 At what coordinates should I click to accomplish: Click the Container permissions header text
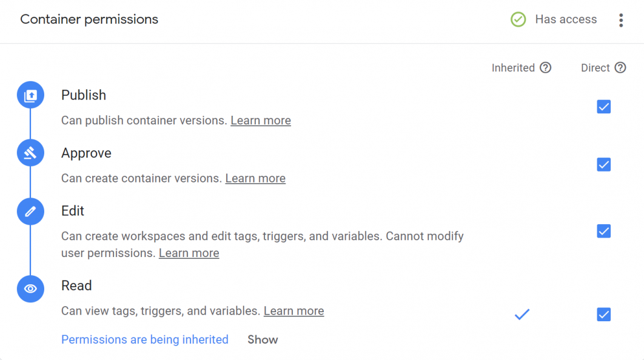pos(89,19)
